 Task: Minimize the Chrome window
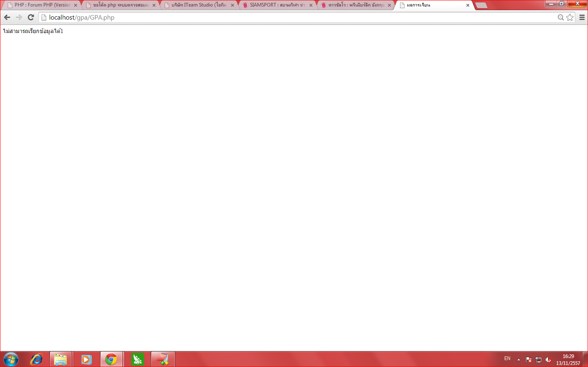coord(551,4)
